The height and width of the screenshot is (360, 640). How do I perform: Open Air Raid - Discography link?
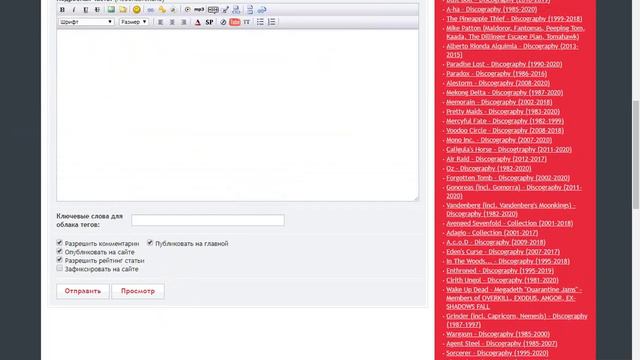point(496,159)
